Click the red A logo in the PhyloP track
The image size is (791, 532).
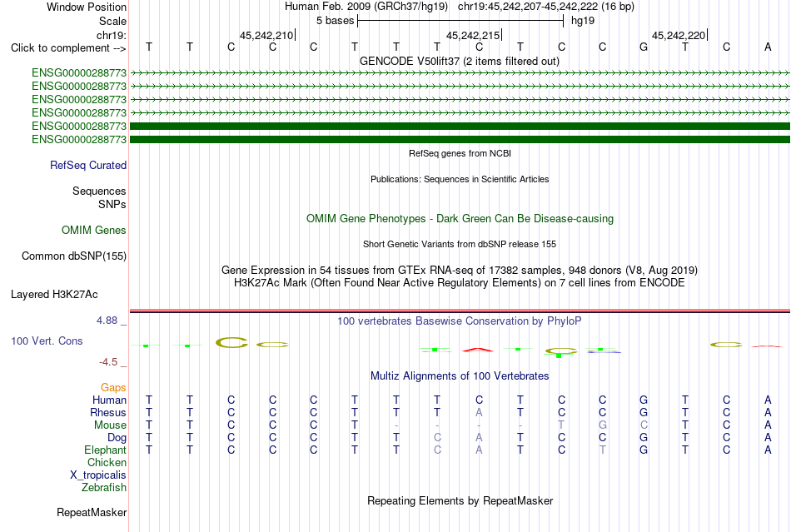point(478,350)
